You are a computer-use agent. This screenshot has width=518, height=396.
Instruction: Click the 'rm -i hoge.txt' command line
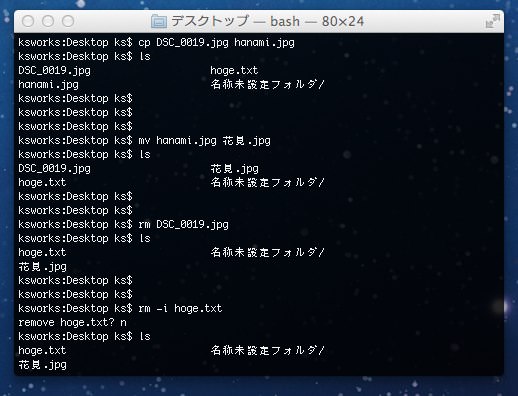pos(120,309)
